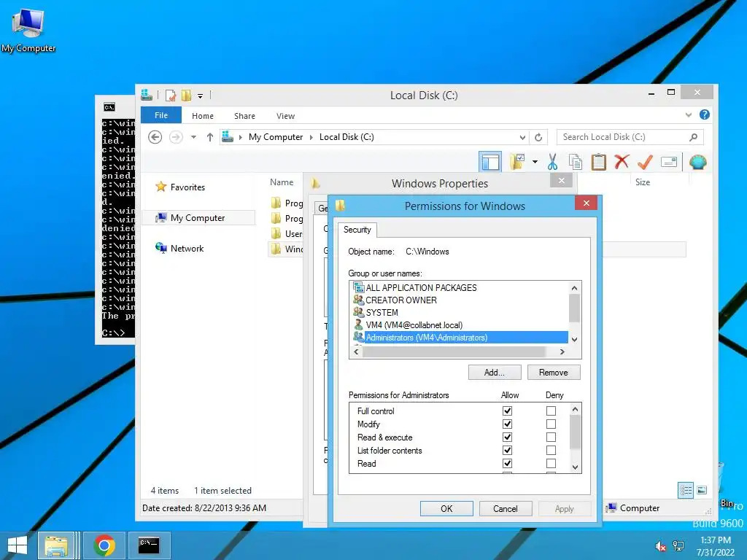Check Full control Deny checkbox
Screen dimensions: 747x560
(551, 411)
